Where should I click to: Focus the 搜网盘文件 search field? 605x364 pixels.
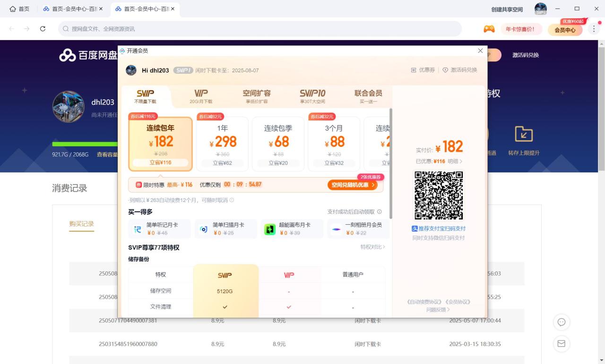[260, 29]
